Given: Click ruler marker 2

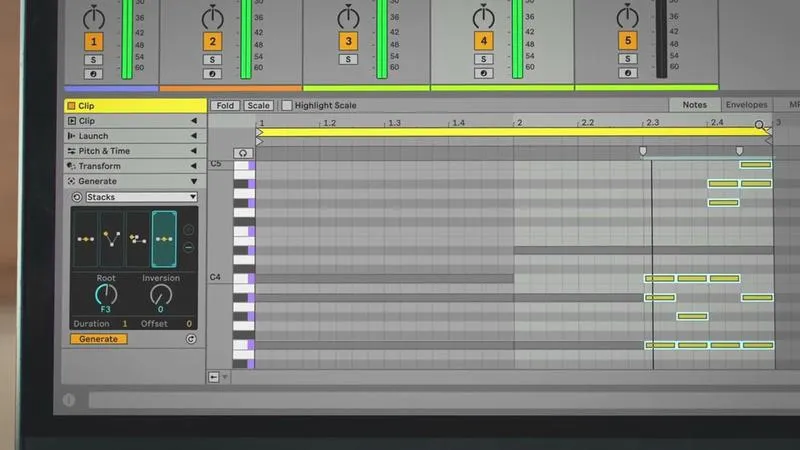Looking at the screenshot, I should 519,122.
